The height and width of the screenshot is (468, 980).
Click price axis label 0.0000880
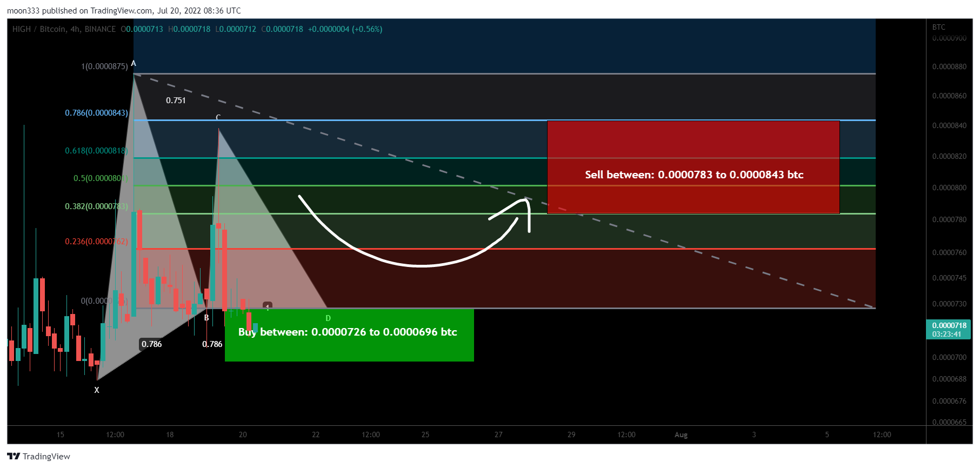(949, 67)
